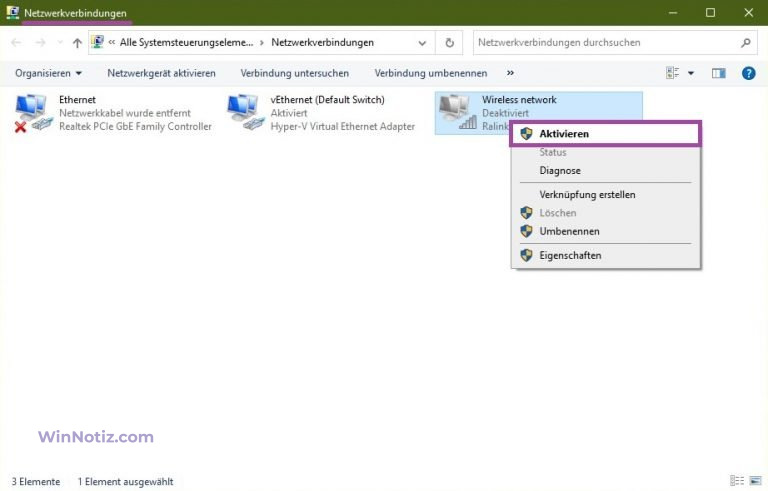This screenshot has height=491, width=768.
Task: Click Verbindung umbenennen in toolbar
Action: (x=430, y=73)
